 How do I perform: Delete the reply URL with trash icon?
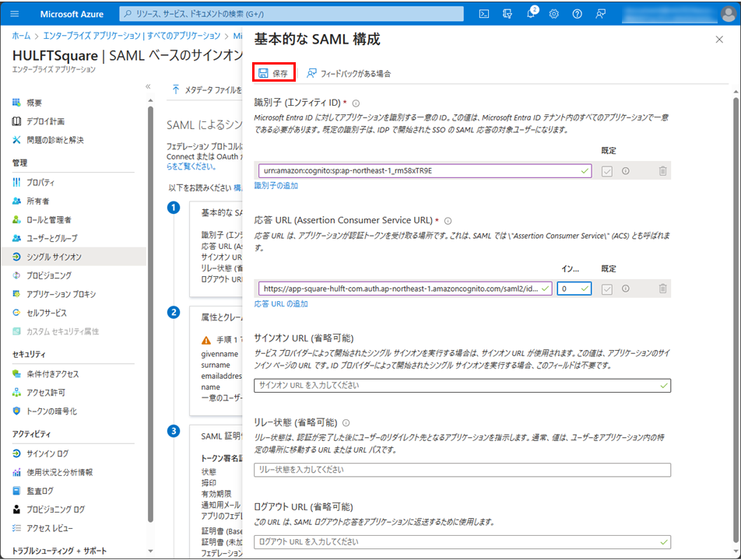pyautogui.click(x=662, y=289)
